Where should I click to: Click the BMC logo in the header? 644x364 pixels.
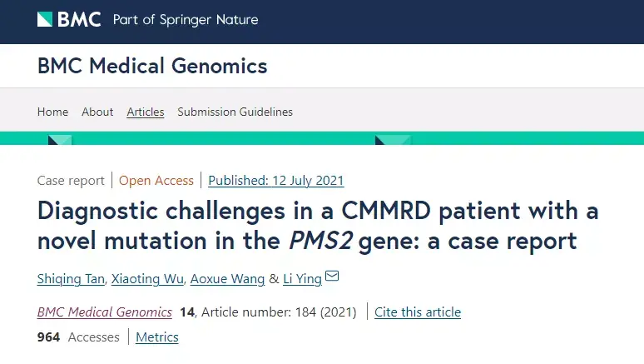click(68, 20)
